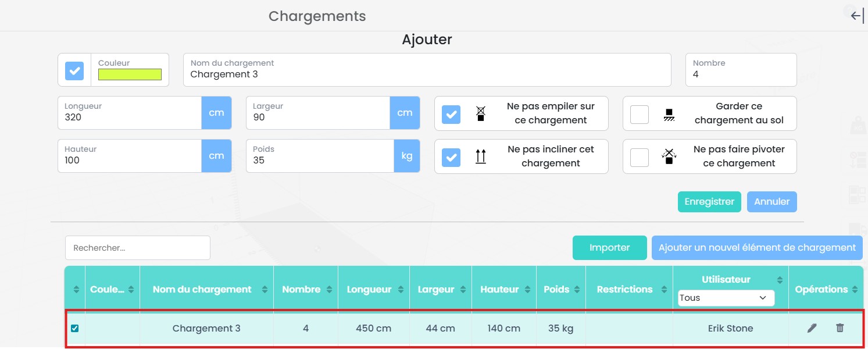Viewport: 868px width, 349px height.
Task: Deselect the Chargement 3 row checkbox
Action: [x=74, y=329]
